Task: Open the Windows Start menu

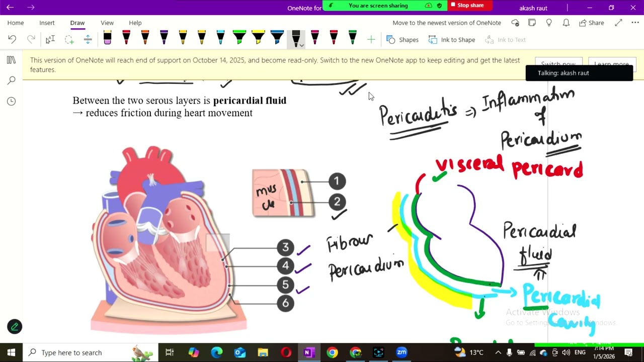Action: coord(11,352)
